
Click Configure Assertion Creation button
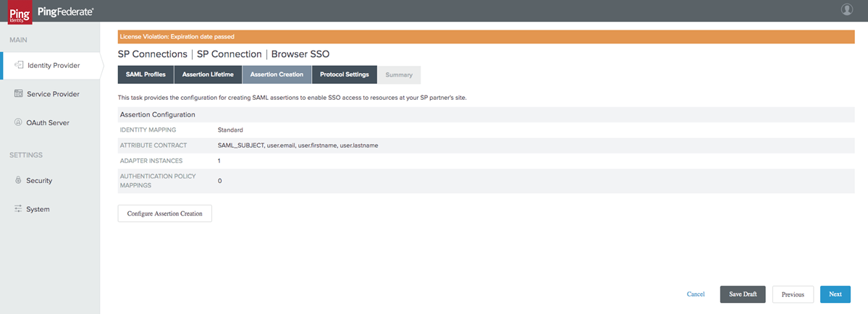pos(165,213)
